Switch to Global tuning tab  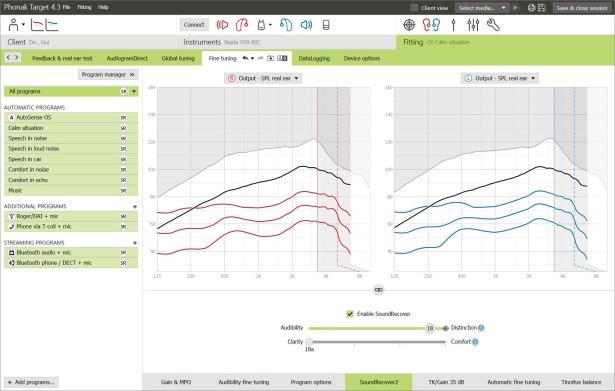[178, 58]
